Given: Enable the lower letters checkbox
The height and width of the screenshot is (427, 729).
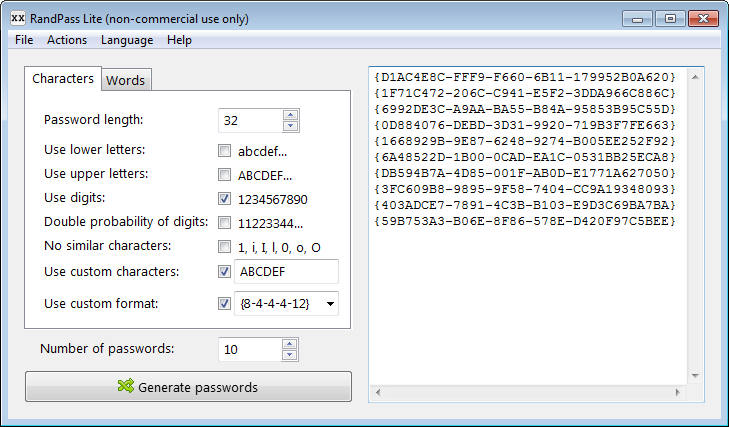Looking at the screenshot, I should coord(224,151).
